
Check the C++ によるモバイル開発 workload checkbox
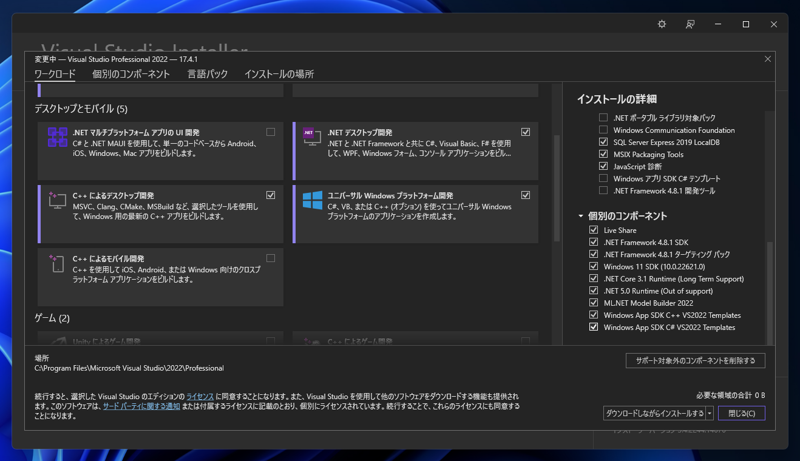pyautogui.click(x=270, y=258)
